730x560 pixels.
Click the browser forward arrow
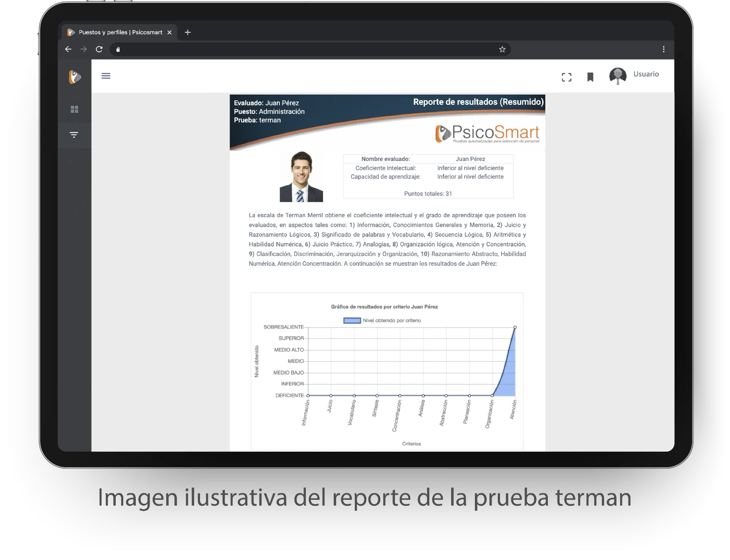tap(84, 49)
